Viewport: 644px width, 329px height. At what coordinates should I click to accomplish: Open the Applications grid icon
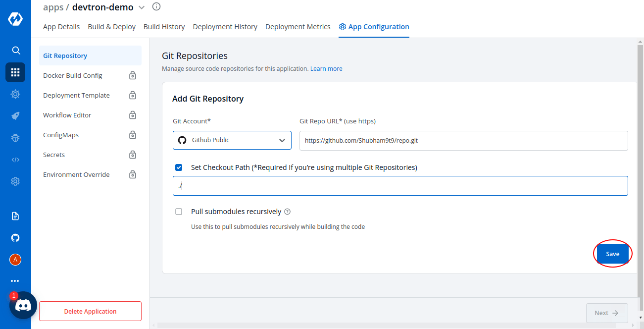click(15, 72)
